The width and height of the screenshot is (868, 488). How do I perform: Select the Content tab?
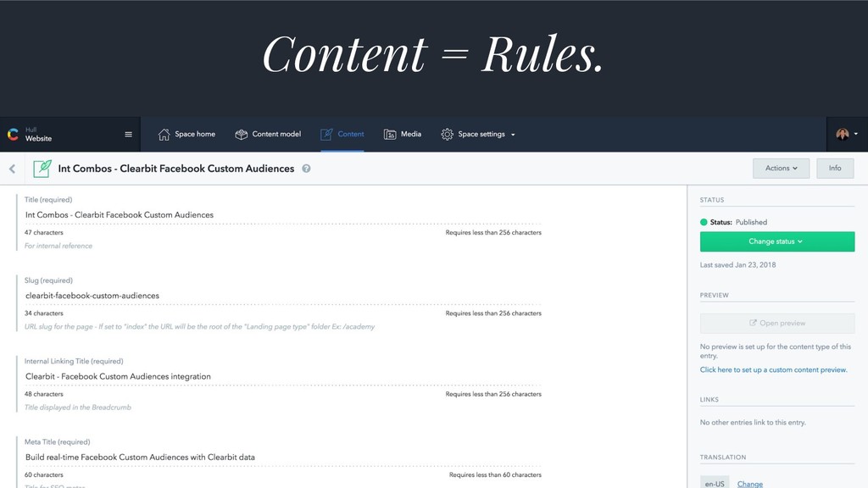pyautogui.click(x=342, y=135)
